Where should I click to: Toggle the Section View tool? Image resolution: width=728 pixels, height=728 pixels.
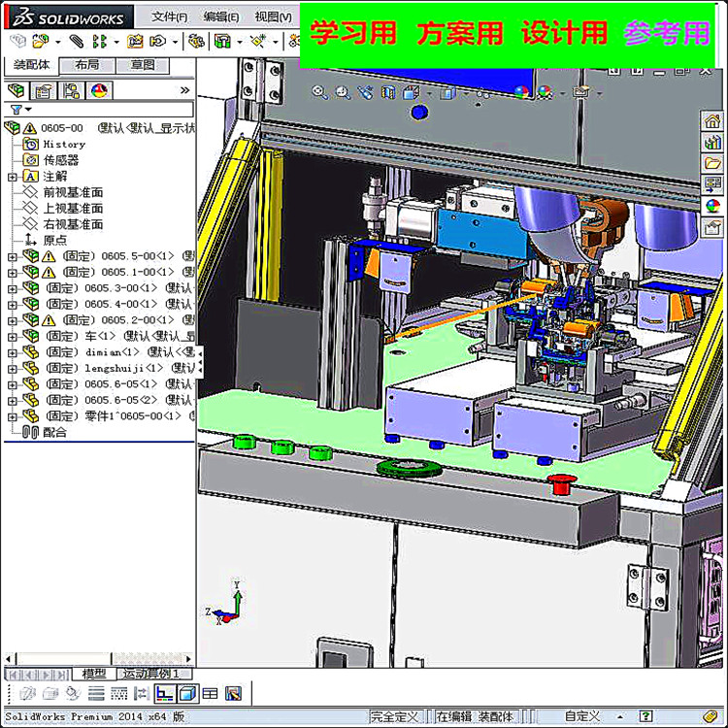click(x=388, y=93)
